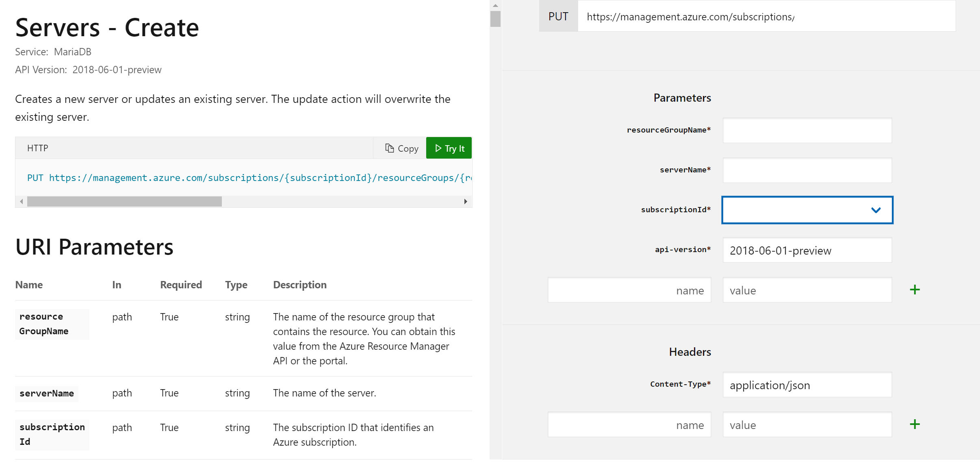Click the resourceGroupName input field
Viewport: 980px width, 466px height.
click(x=807, y=130)
